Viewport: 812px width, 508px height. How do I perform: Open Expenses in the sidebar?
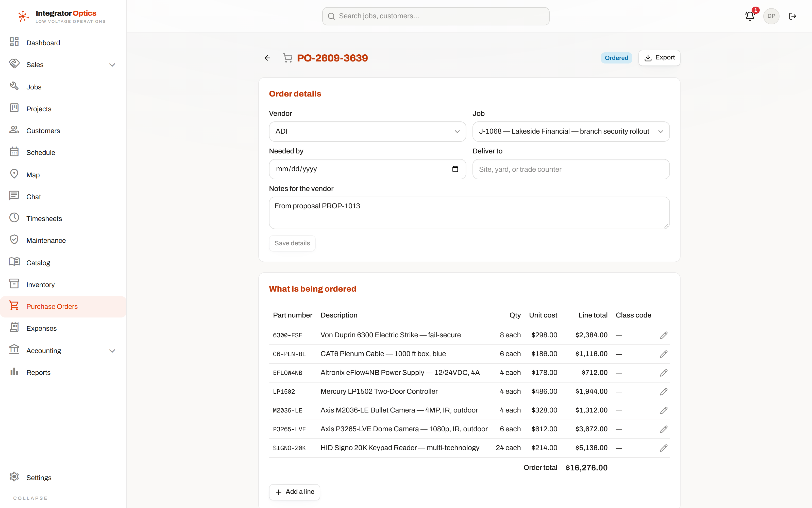click(63, 328)
